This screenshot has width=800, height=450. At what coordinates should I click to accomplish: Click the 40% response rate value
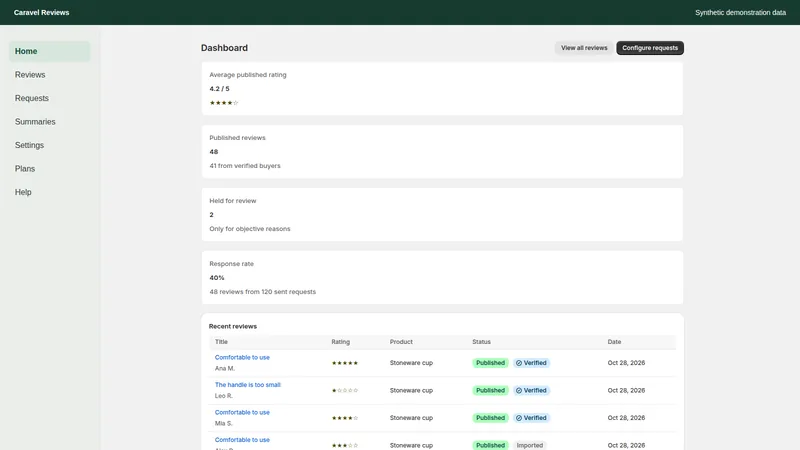pyautogui.click(x=217, y=278)
